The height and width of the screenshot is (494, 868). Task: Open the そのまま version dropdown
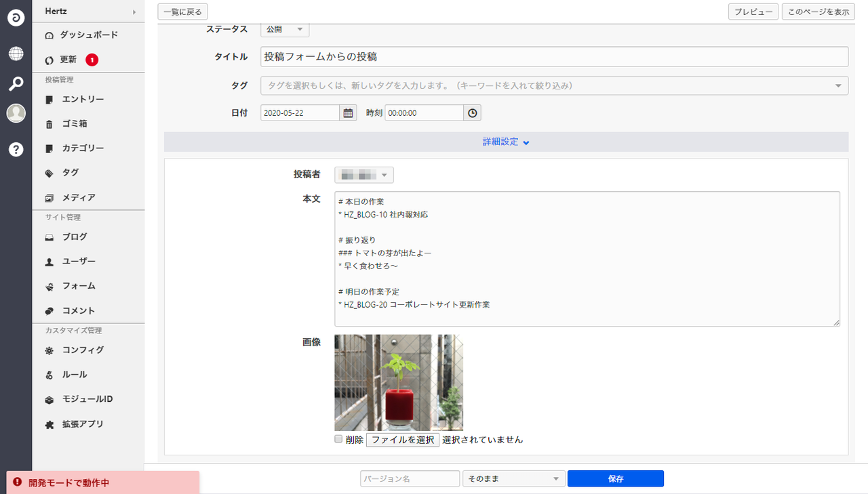pos(513,478)
